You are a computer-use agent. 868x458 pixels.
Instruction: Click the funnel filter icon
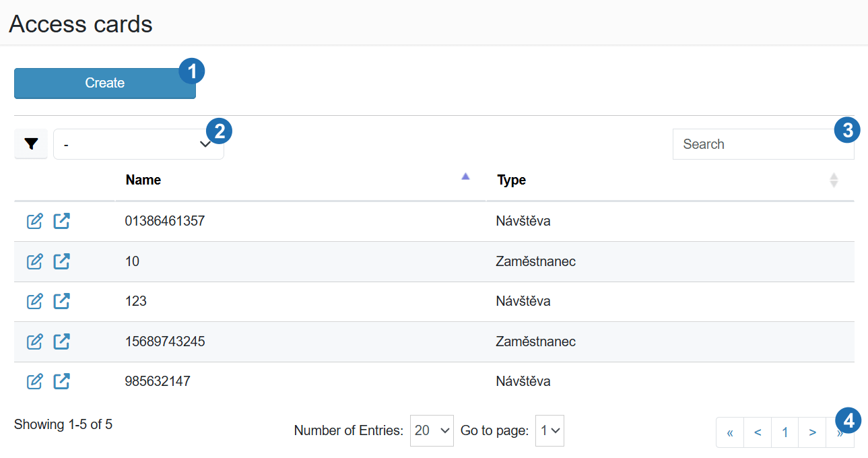point(31,144)
